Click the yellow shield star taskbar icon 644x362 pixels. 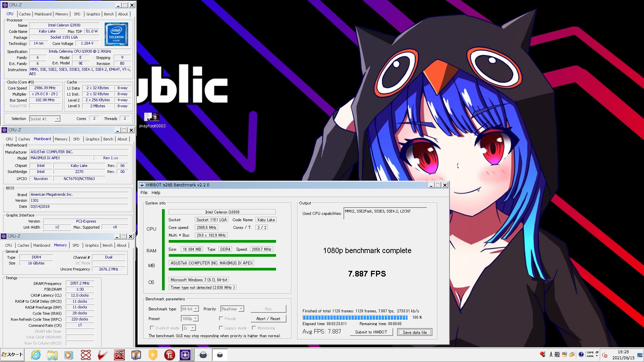tap(153, 355)
